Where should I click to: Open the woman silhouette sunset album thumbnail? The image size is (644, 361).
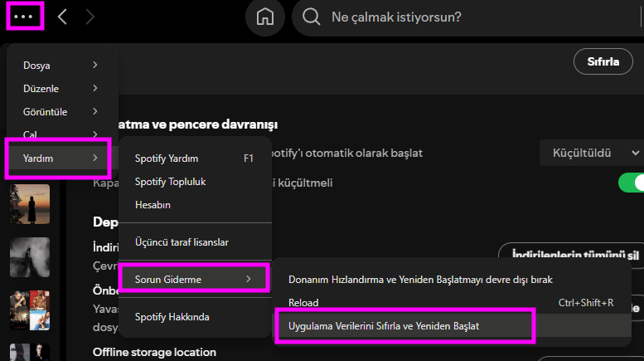pos(30,204)
